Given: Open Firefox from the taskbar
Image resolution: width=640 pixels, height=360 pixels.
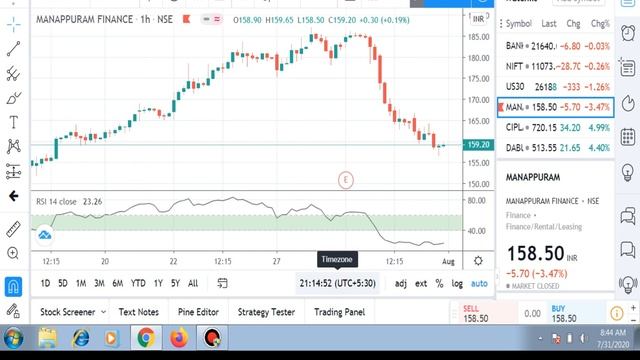Looking at the screenshot, I should [179, 338].
